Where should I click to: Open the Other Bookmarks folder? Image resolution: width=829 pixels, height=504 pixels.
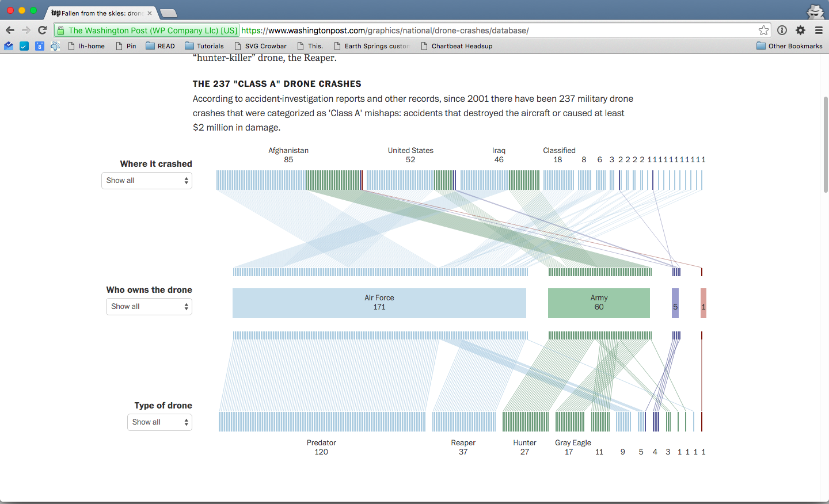[x=789, y=46]
